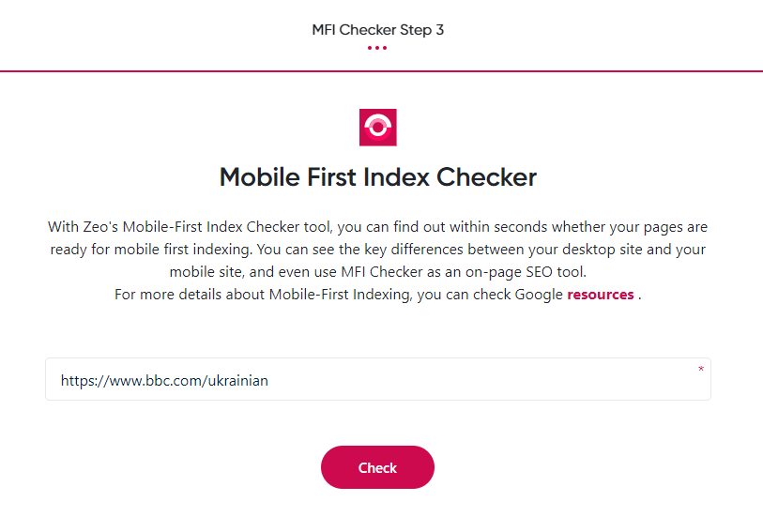Click the pink divider line below the header
Viewport: 763px width, 532px height.
[381, 70]
